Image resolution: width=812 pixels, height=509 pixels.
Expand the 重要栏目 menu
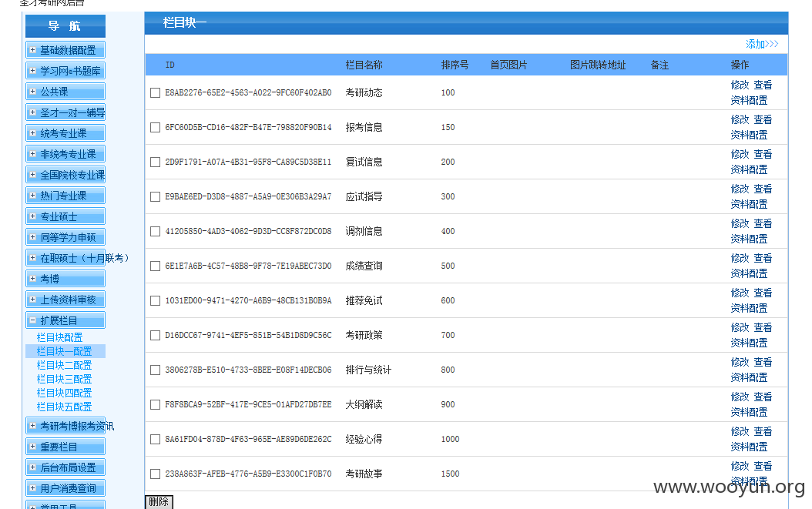pos(65,447)
